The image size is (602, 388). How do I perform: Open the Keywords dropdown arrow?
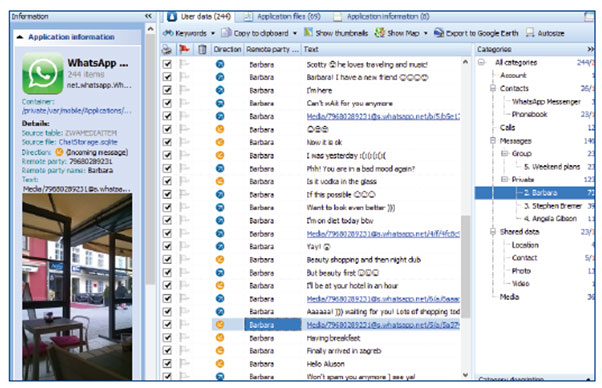[x=213, y=33]
